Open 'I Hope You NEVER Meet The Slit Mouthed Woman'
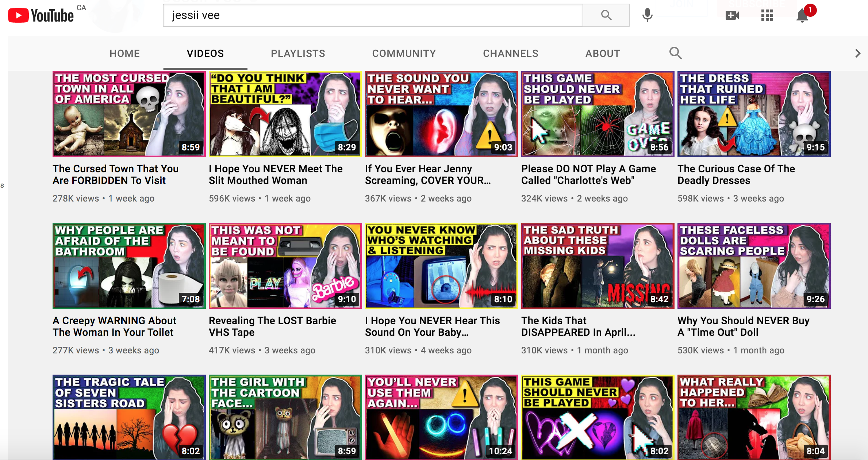Image resolution: width=868 pixels, height=460 pixels. point(276,175)
